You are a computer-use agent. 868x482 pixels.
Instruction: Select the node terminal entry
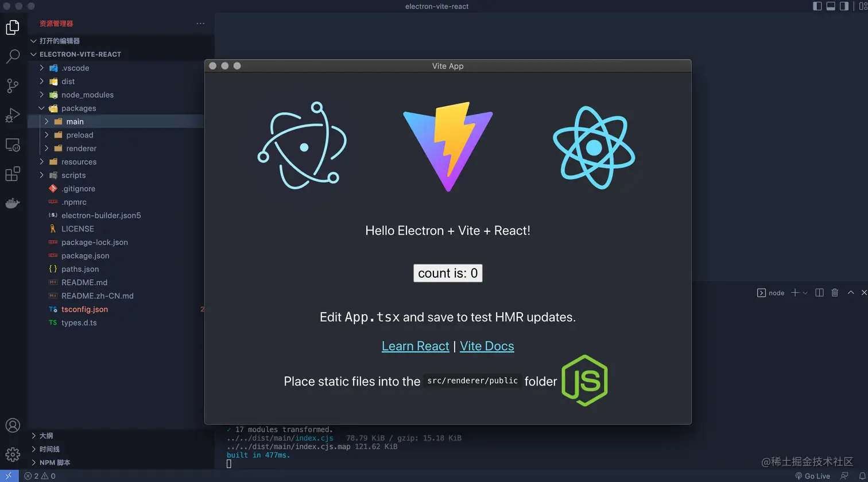click(770, 293)
